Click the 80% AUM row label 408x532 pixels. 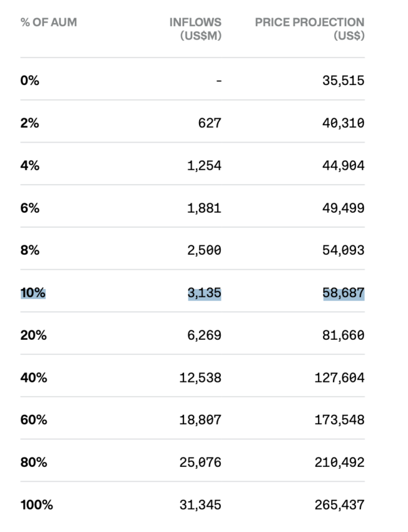click(33, 463)
